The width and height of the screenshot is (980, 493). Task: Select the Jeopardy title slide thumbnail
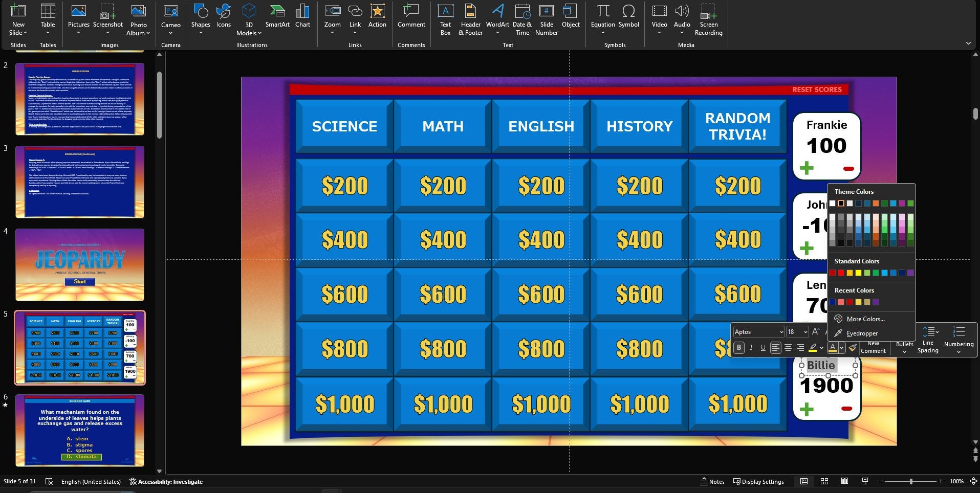pyautogui.click(x=79, y=265)
